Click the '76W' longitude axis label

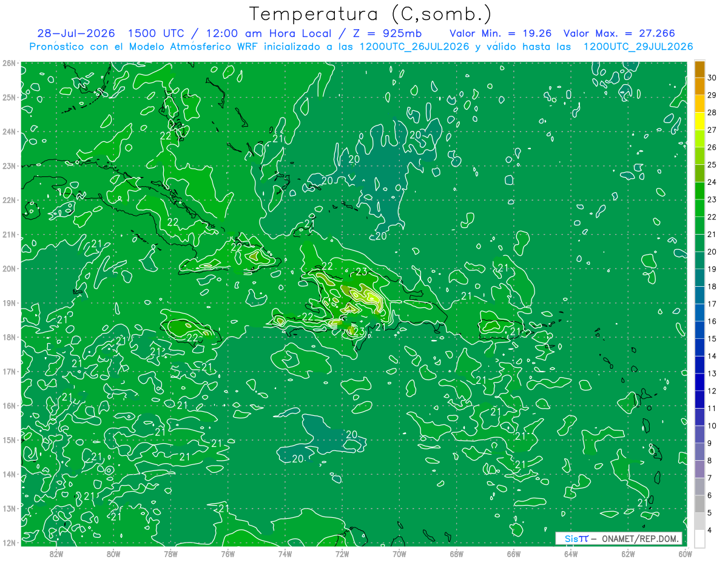point(227,554)
